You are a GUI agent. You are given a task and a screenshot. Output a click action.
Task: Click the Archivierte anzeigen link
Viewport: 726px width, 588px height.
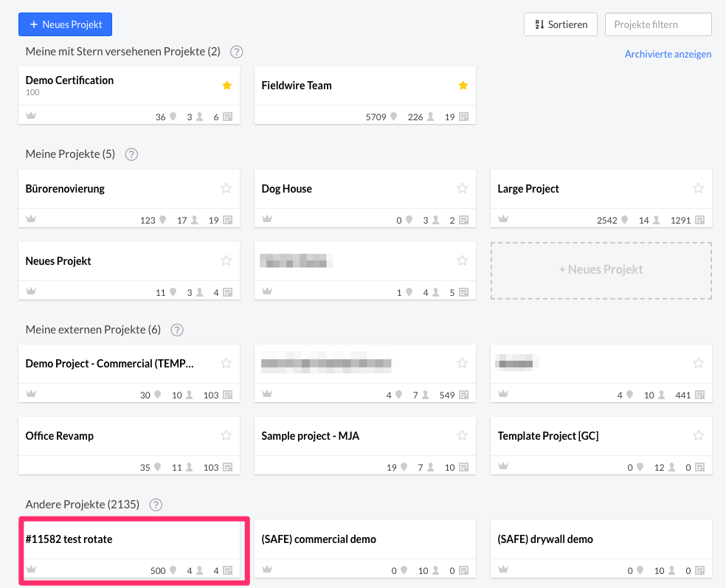tap(668, 54)
